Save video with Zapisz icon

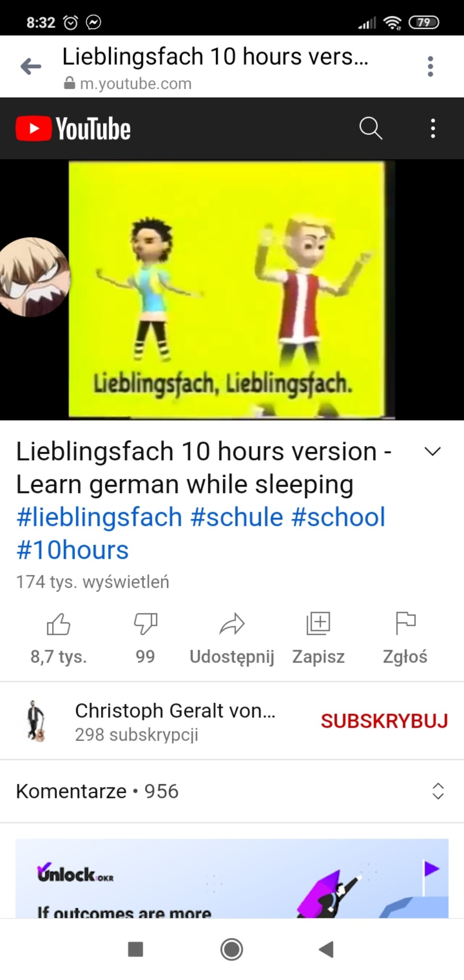[318, 623]
